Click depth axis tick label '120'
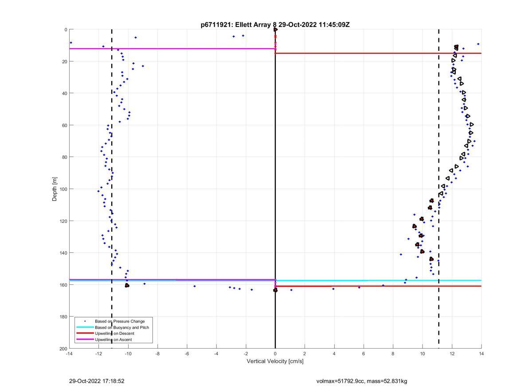 (x=63, y=221)
